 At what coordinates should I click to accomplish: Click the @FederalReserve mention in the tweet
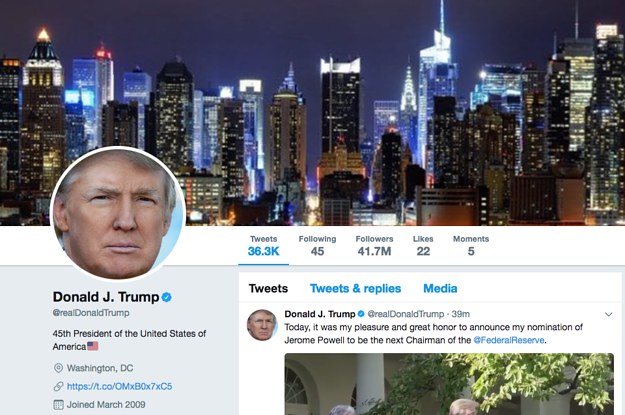coord(509,340)
